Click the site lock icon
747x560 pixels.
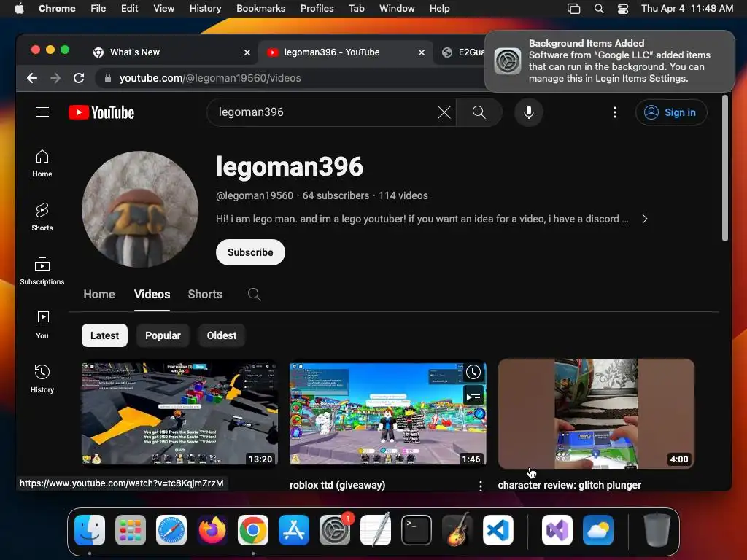(108, 78)
